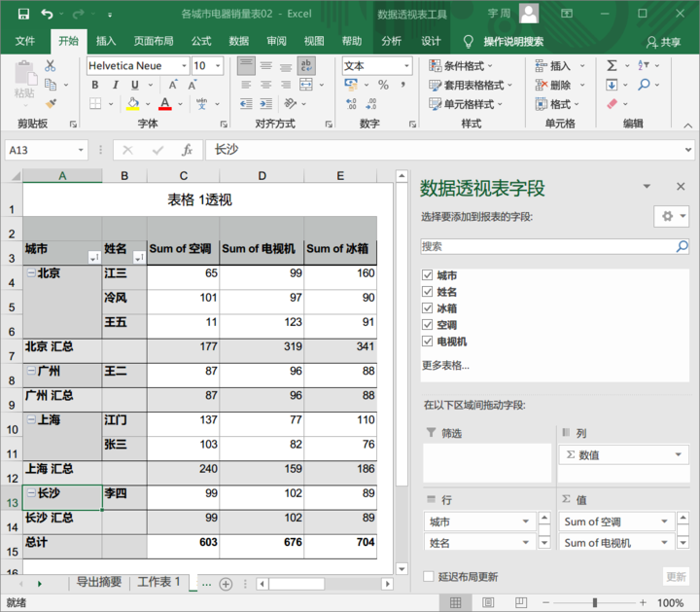Collapse the 北京 group in pivot table
This screenshot has height=612, width=700.
[x=31, y=273]
